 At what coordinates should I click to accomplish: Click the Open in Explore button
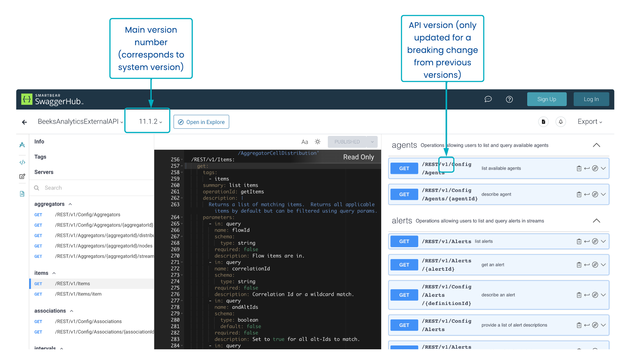(201, 122)
